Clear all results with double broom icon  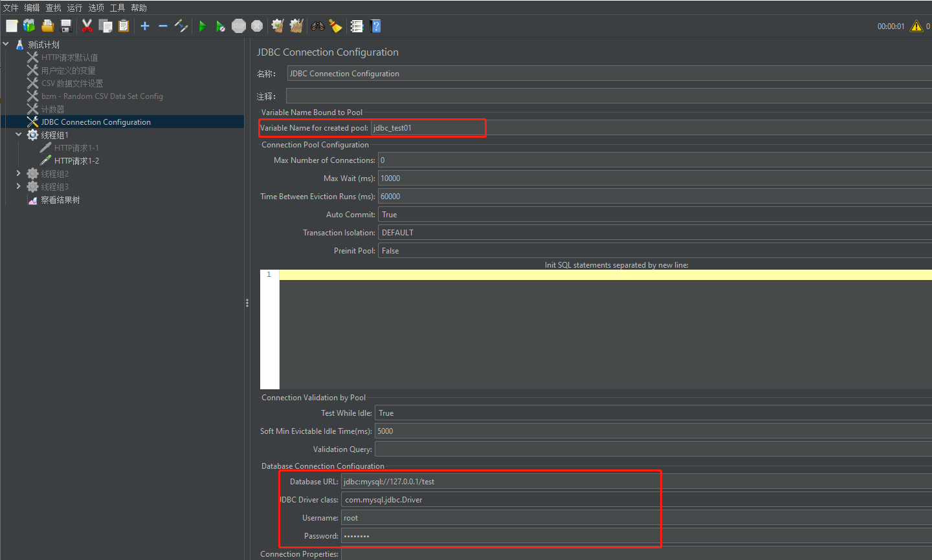tap(296, 26)
